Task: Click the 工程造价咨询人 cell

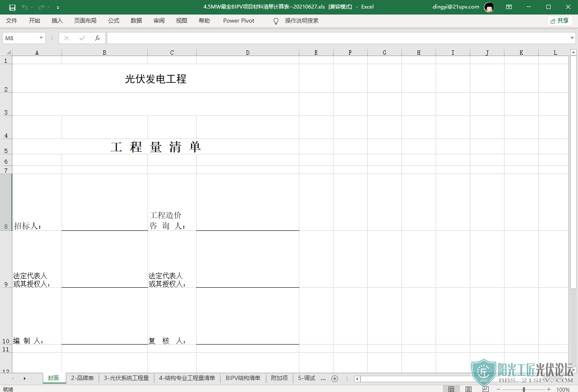Action: [x=172, y=202]
